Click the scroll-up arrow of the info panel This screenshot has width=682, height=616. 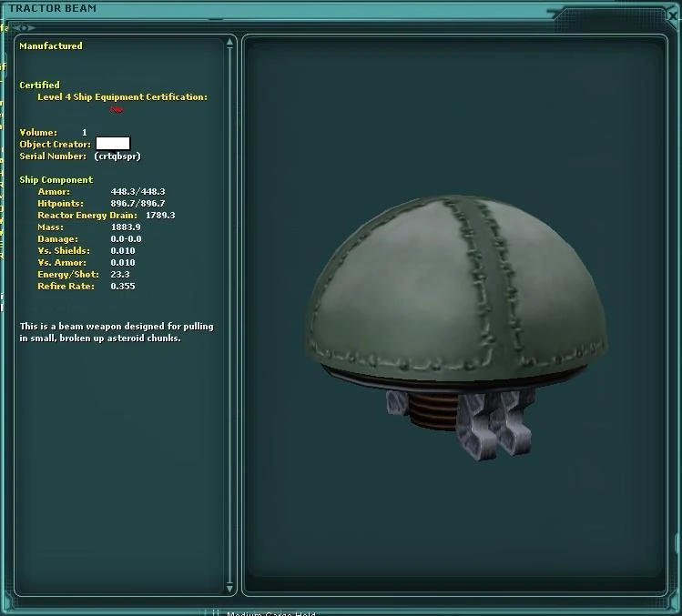[x=229, y=43]
